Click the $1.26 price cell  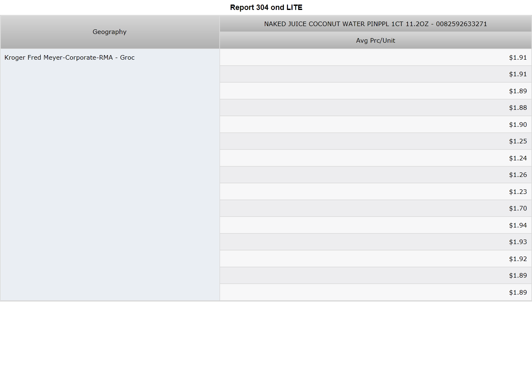click(x=376, y=175)
